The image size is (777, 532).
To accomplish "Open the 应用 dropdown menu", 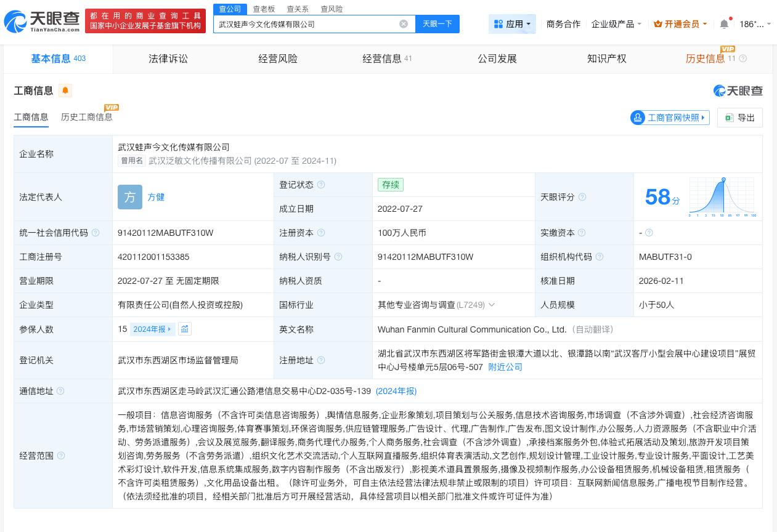I will (x=512, y=23).
